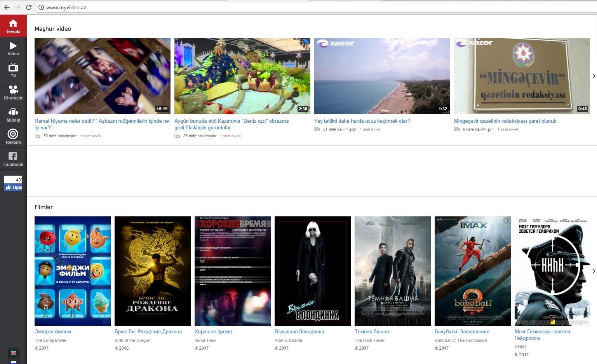Click 'Bahubali 2: The Conclusion' subtitle text
Screen dimensions: 597x364
461,340
